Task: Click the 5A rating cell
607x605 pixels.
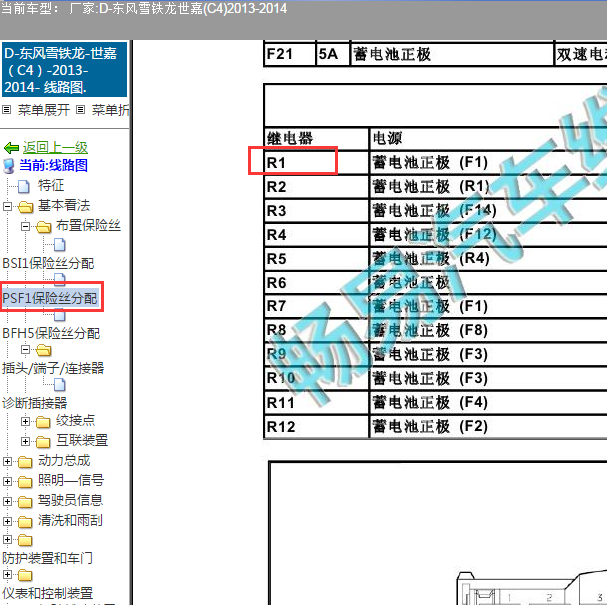Action: click(x=333, y=54)
